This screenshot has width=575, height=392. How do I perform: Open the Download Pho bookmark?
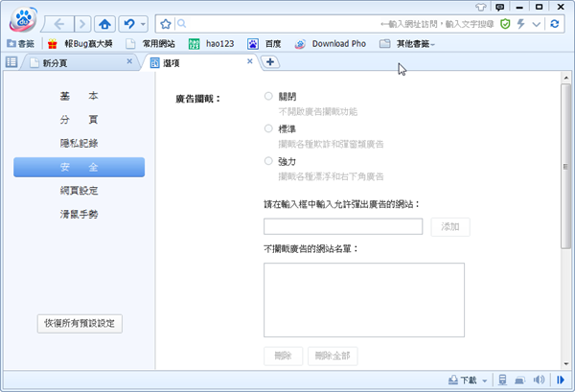[331, 44]
